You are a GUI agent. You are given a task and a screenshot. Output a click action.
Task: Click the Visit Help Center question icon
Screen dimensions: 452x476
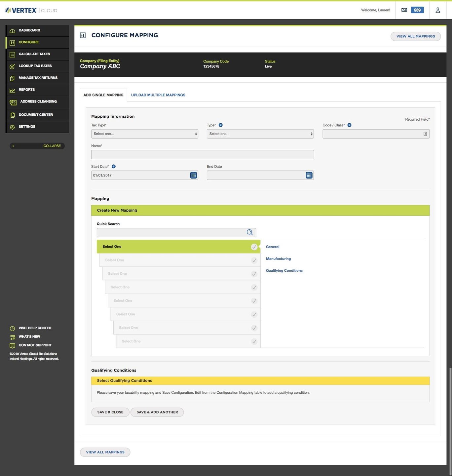click(x=12, y=328)
